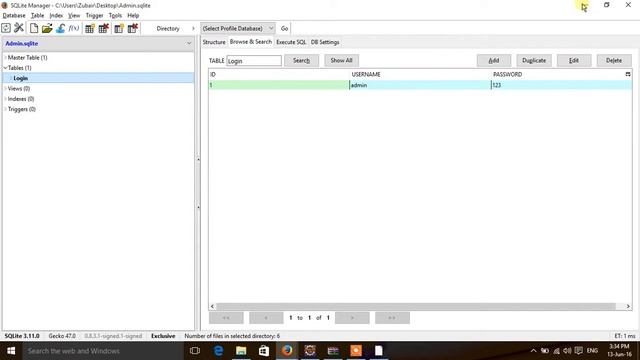
Task: Open the Help menu
Action: coord(133,16)
